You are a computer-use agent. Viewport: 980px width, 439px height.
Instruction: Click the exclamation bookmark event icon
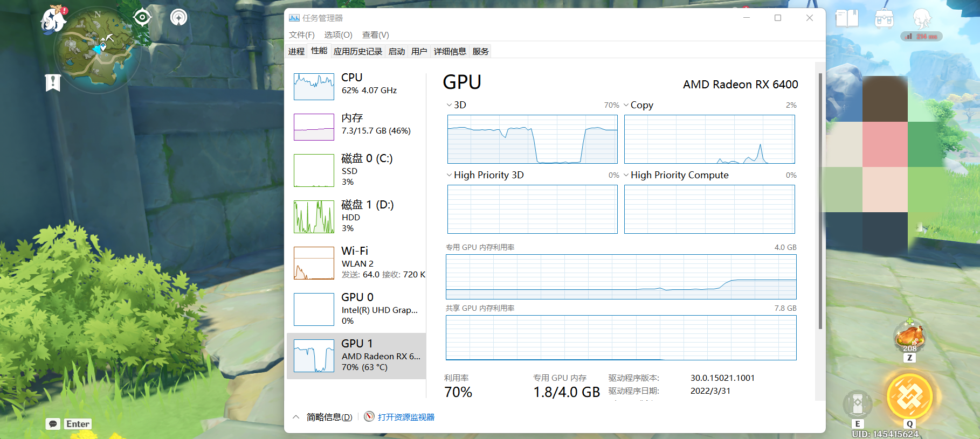53,83
